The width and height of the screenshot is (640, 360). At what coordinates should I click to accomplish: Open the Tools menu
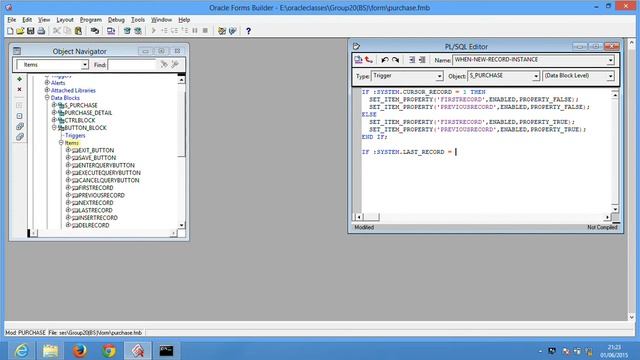click(138, 20)
